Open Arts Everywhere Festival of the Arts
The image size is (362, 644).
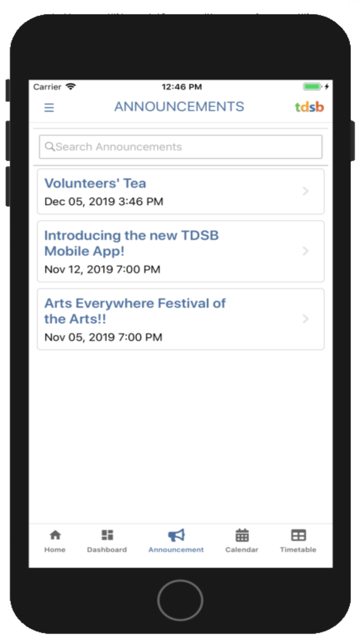tap(135, 311)
